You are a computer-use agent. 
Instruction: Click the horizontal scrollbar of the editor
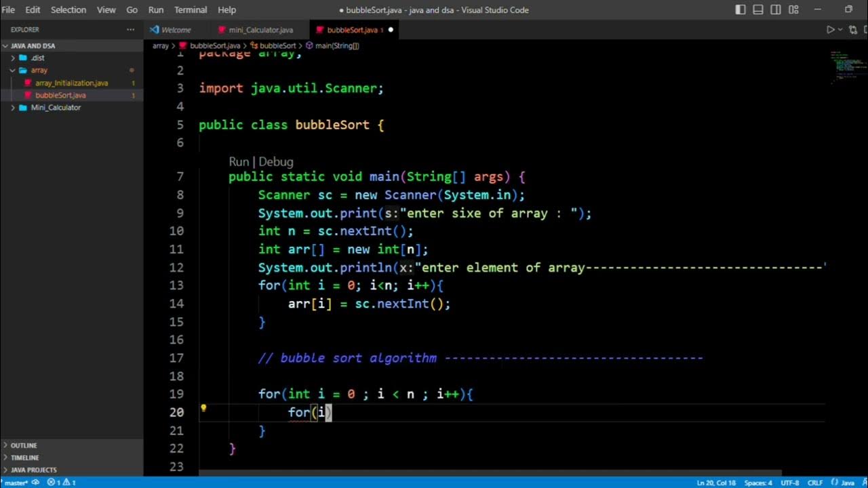pyautogui.click(x=490, y=473)
